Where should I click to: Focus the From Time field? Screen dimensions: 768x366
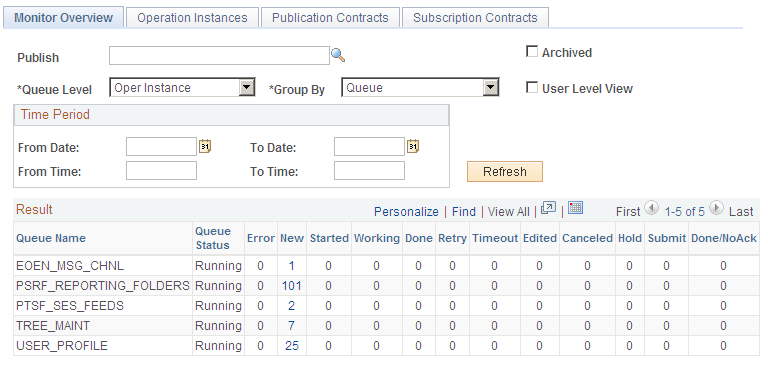click(x=162, y=171)
